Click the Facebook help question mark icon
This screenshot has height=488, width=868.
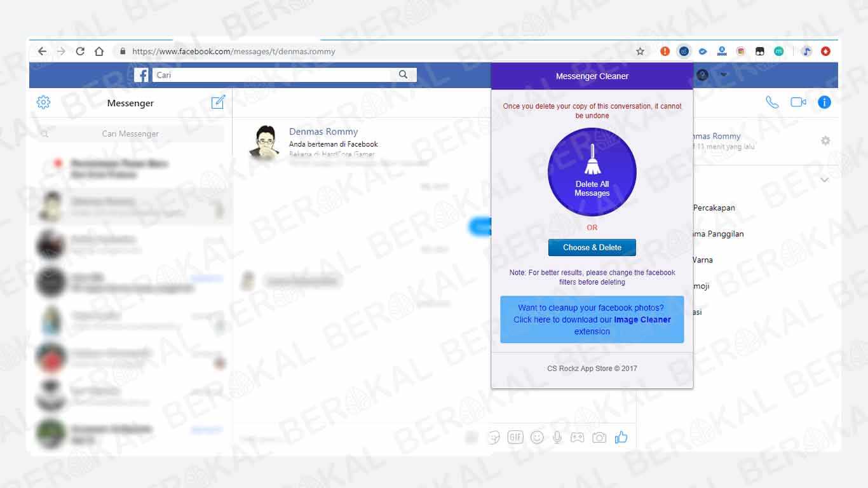coord(702,74)
